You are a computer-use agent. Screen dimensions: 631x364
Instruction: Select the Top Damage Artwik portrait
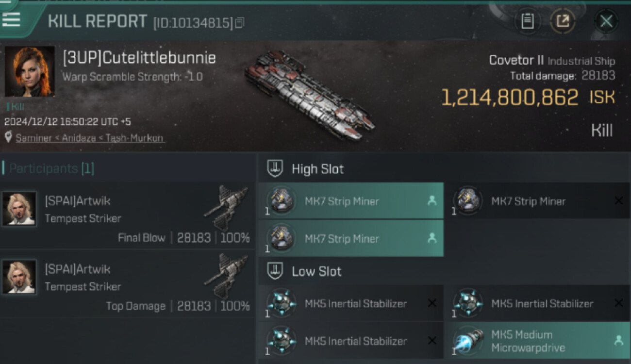click(19, 277)
